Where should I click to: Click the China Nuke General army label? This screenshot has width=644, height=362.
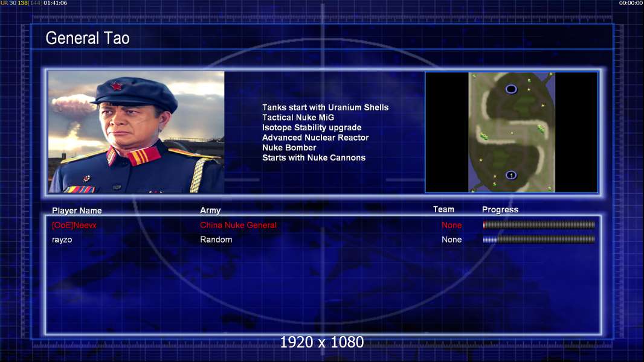[238, 225]
